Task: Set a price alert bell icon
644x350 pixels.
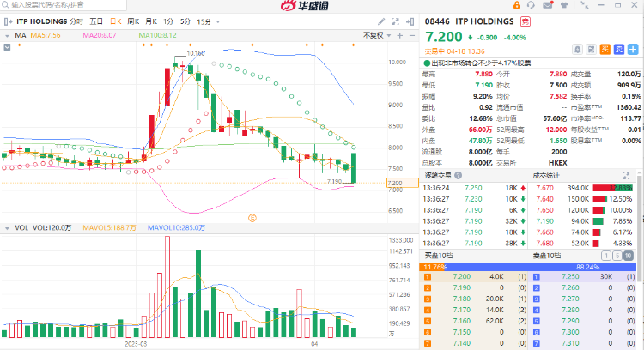Action: pyautogui.click(x=578, y=50)
